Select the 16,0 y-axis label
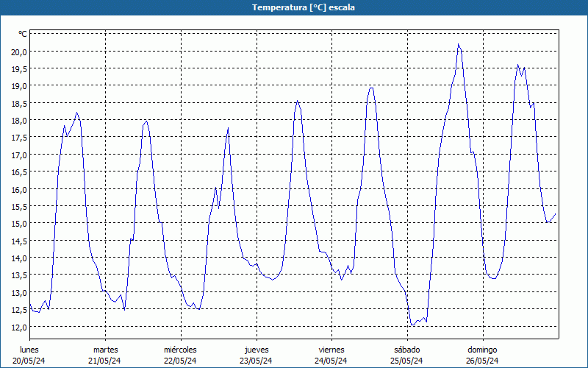This screenshot has height=368, width=588. coord(19,190)
